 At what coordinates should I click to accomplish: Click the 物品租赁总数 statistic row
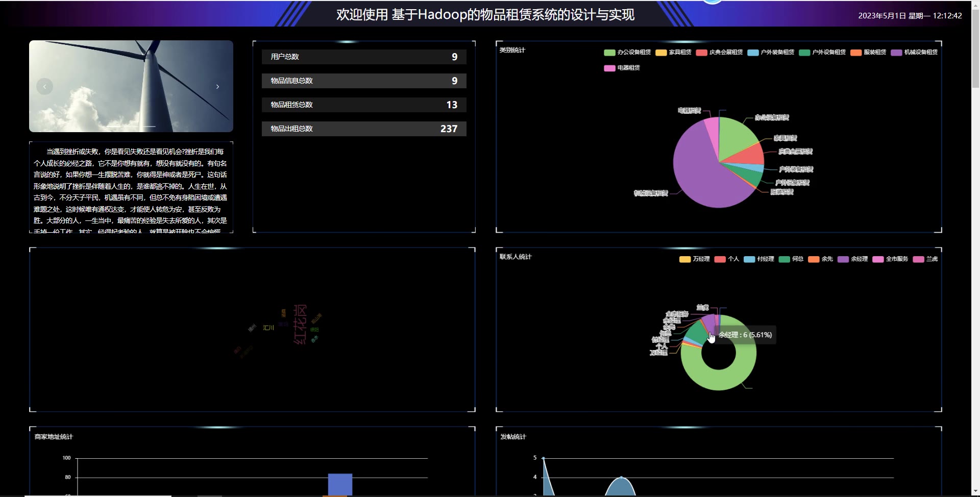click(x=364, y=105)
